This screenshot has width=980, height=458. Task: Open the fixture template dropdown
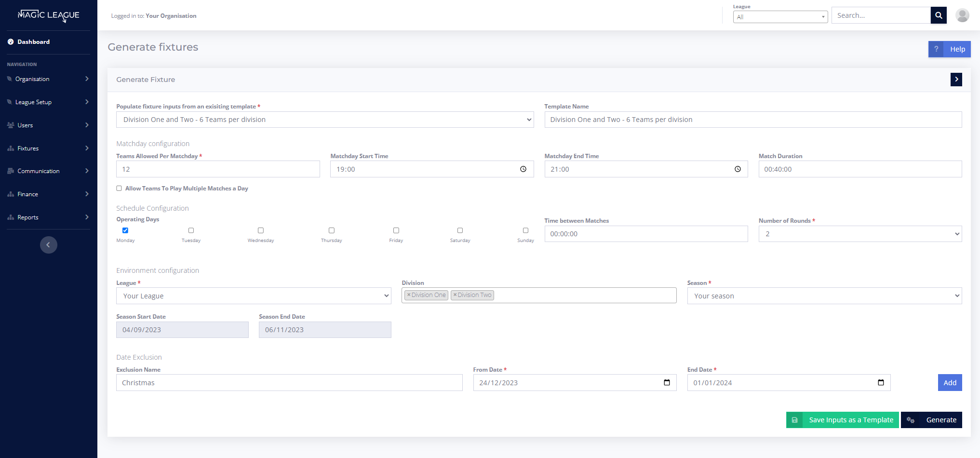tap(325, 120)
